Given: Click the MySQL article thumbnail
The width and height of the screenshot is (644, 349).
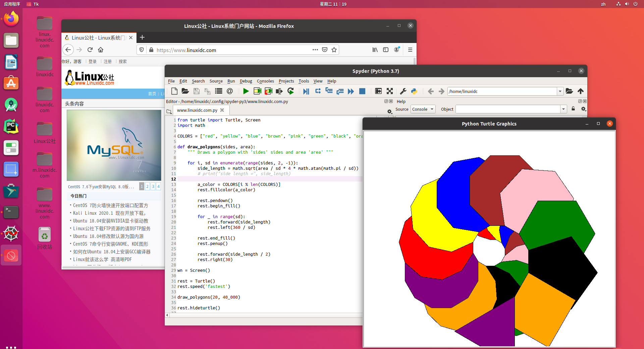Looking at the screenshot, I should pos(114,145).
